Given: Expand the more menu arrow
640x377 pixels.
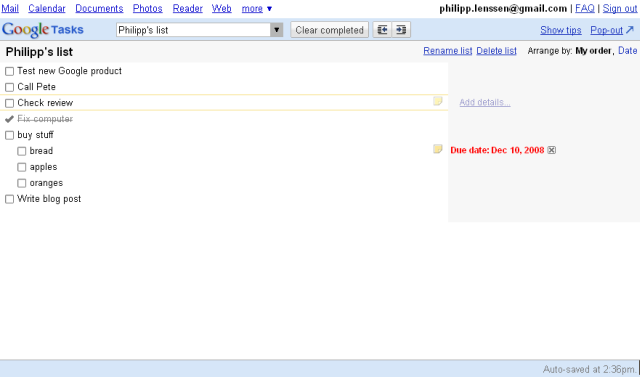Looking at the screenshot, I should click(x=269, y=9).
